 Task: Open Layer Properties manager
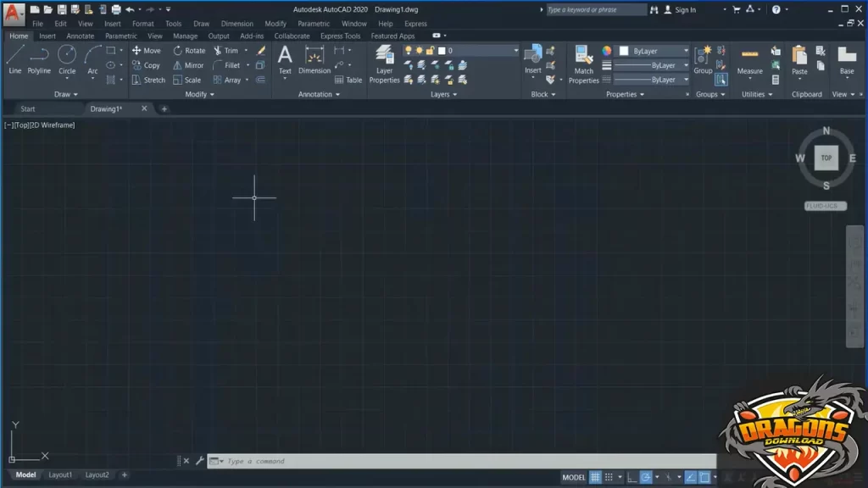384,64
